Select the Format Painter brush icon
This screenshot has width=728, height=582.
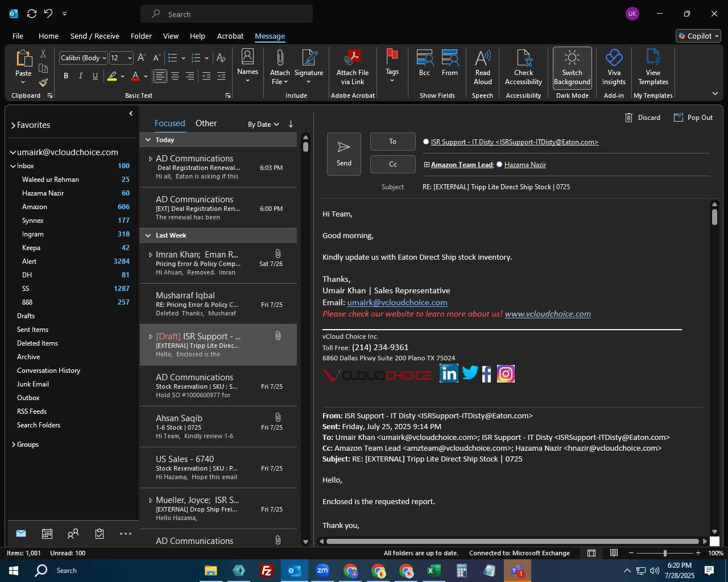pos(43,82)
